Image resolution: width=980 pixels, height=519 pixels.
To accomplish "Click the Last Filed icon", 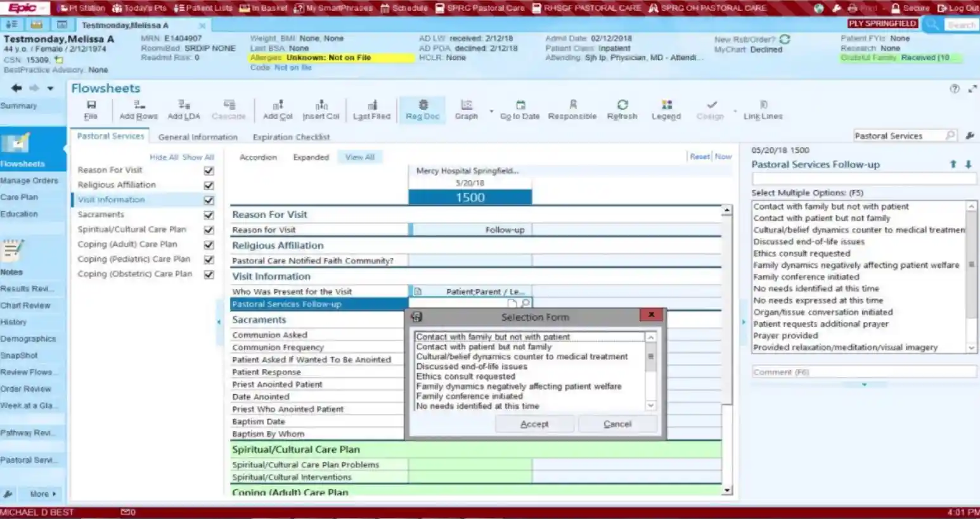I will (x=371, y=109).
